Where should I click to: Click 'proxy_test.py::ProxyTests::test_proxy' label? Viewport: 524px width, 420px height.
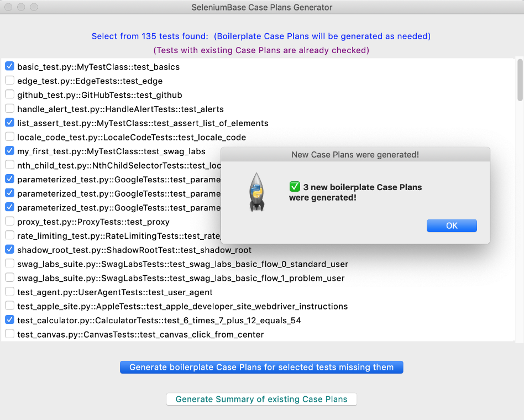[x=93, y=222]
